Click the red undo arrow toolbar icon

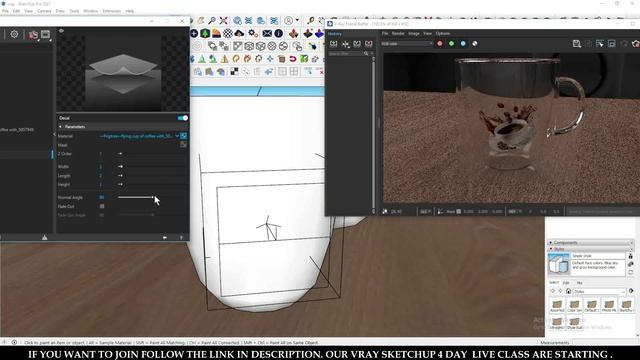tap(293, 59)
